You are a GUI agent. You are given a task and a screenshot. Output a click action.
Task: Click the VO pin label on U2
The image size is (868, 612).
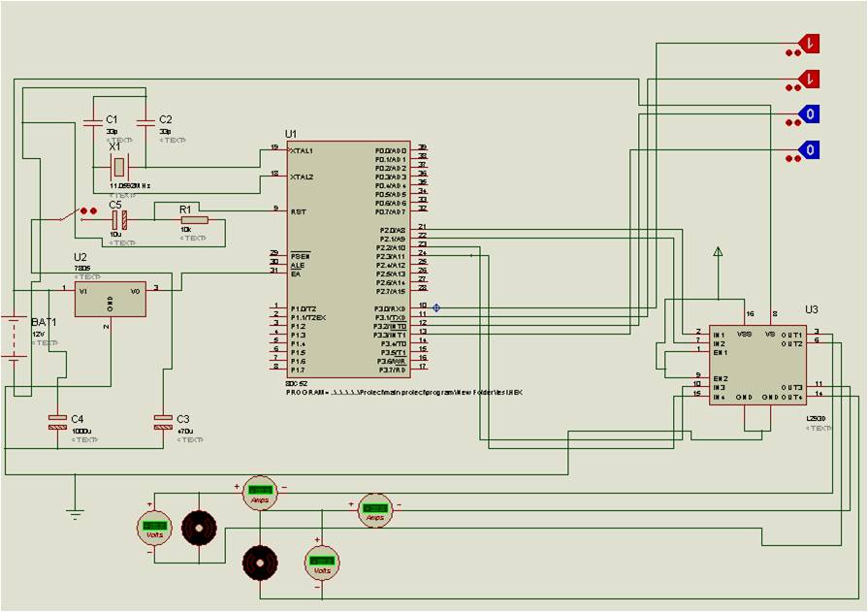[136, 291]
